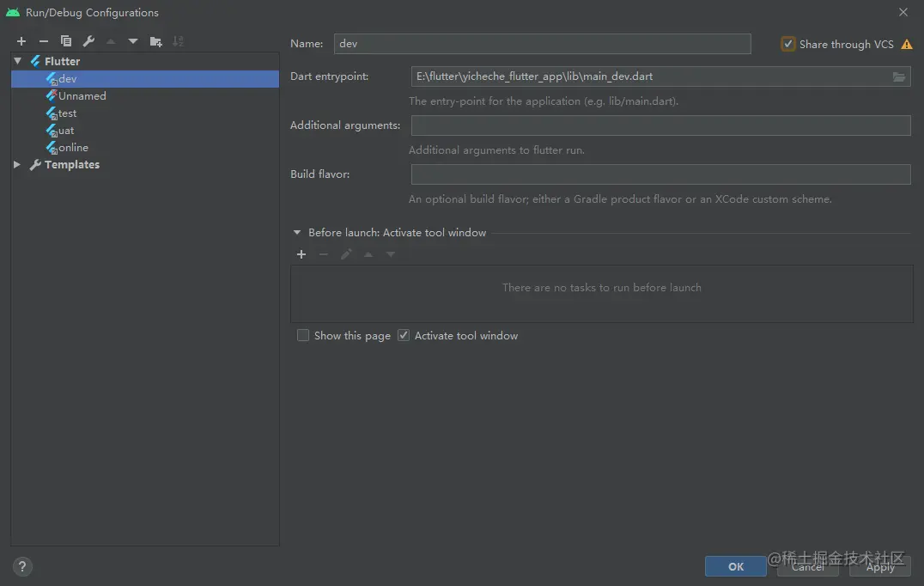924x586 pixels.
Task: Add a new run configuration
Action: (x=21, y=41)
